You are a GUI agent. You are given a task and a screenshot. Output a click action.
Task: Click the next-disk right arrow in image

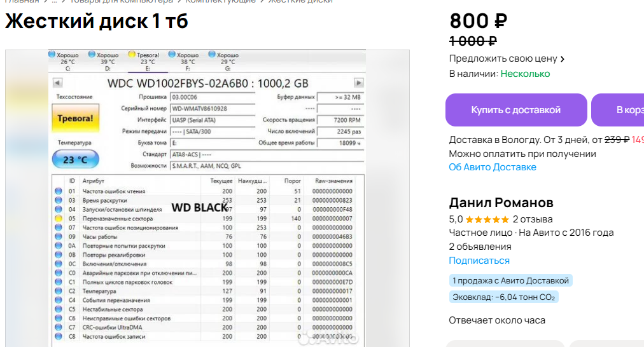[358, 83]
